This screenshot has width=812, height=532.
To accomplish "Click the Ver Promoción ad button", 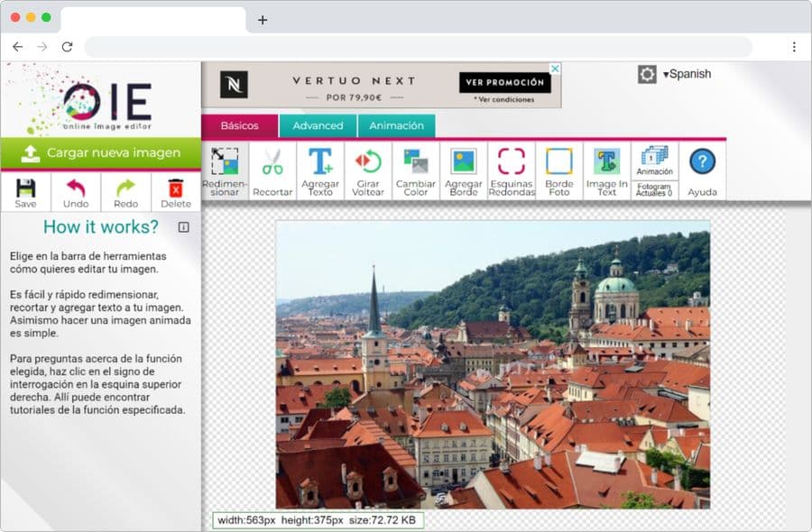I will click(504, 83).
